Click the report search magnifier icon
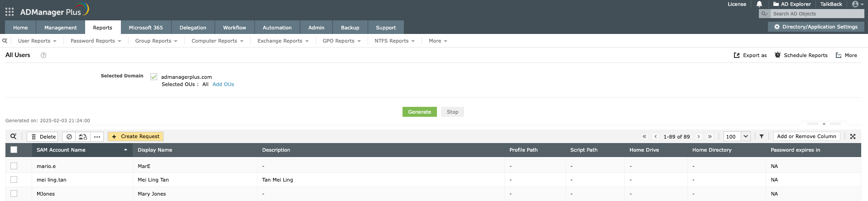The height and width of the screenshot is (201, 868). click(x=5, y=41)
